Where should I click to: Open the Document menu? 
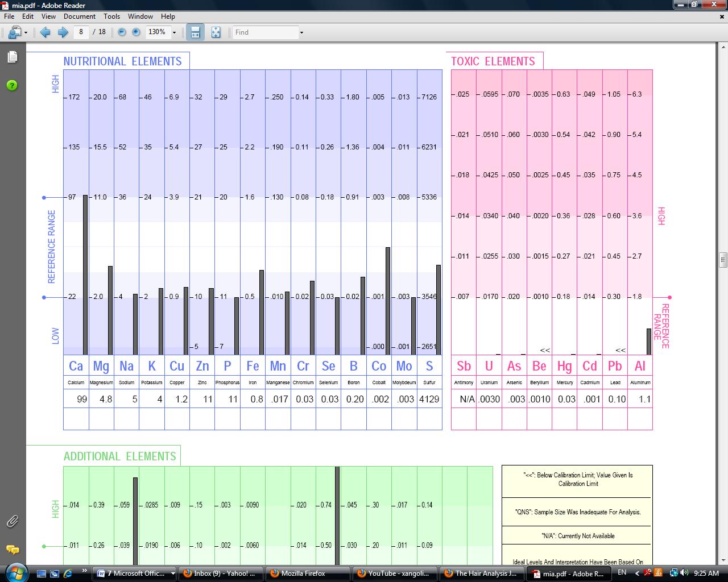pos(80,16)
